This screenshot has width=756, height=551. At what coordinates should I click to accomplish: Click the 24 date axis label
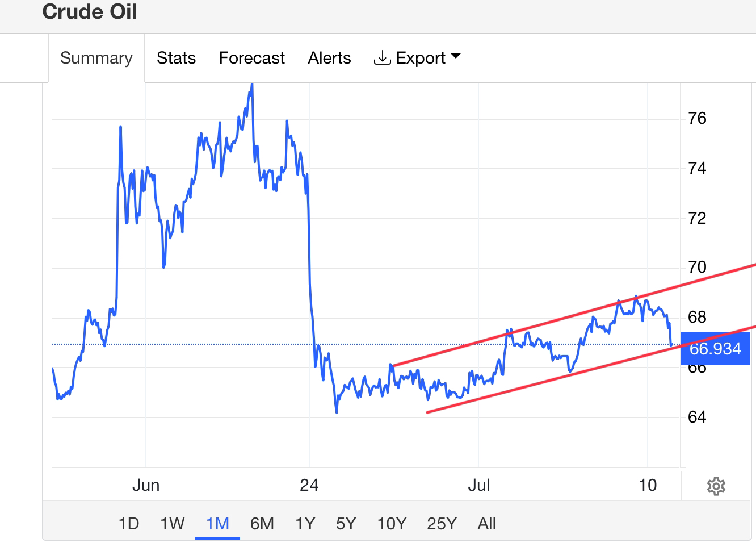pyautogui.click(x=309, y=485)
